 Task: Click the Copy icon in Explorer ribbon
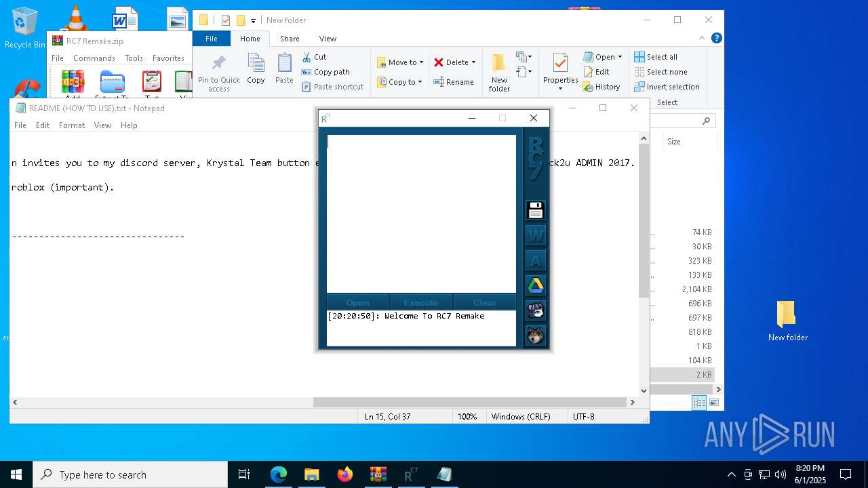[x=256, y=68]
